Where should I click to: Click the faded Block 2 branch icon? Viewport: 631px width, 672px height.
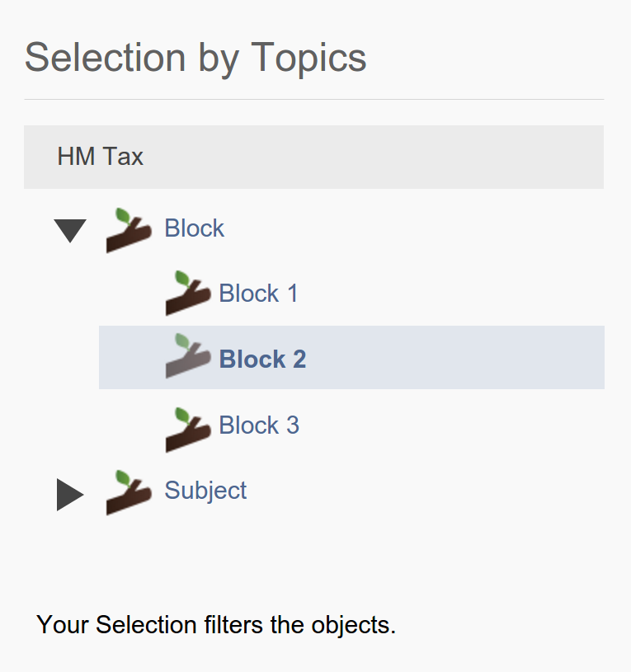tap(188, 357)
